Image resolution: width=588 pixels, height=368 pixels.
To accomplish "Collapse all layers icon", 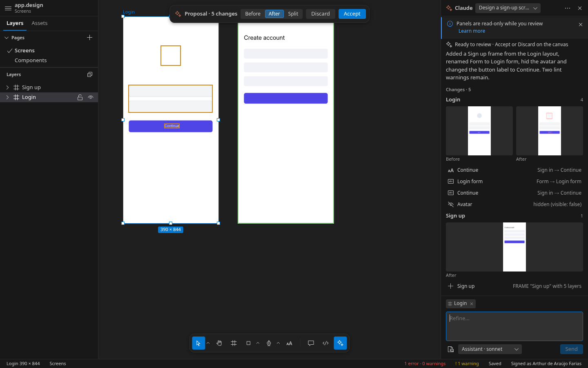I will (x=90, y=74).
